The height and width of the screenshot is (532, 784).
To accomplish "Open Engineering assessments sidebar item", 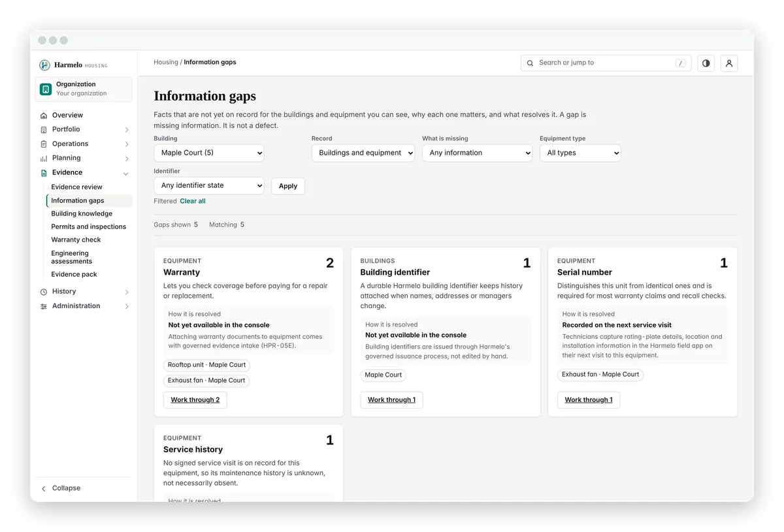I will [71, 257].
